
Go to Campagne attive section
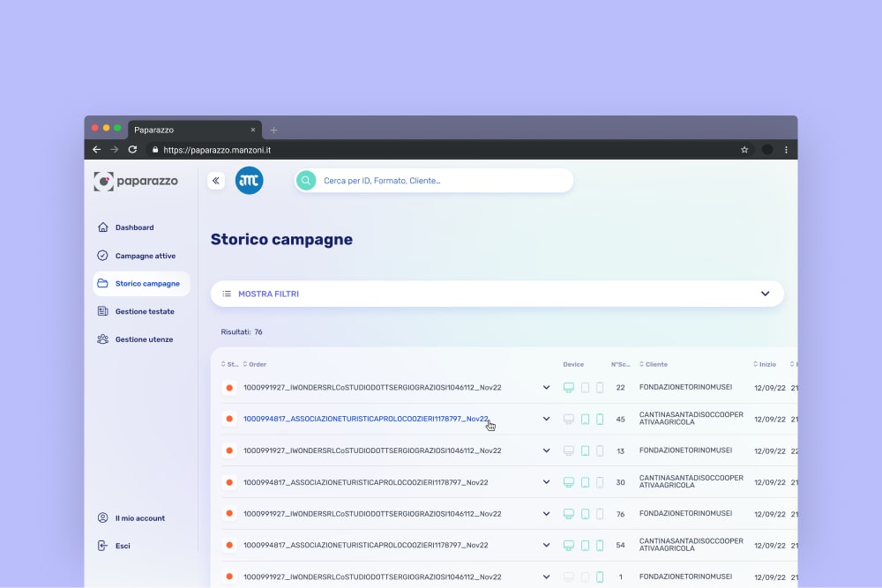[x=145, y=256]
